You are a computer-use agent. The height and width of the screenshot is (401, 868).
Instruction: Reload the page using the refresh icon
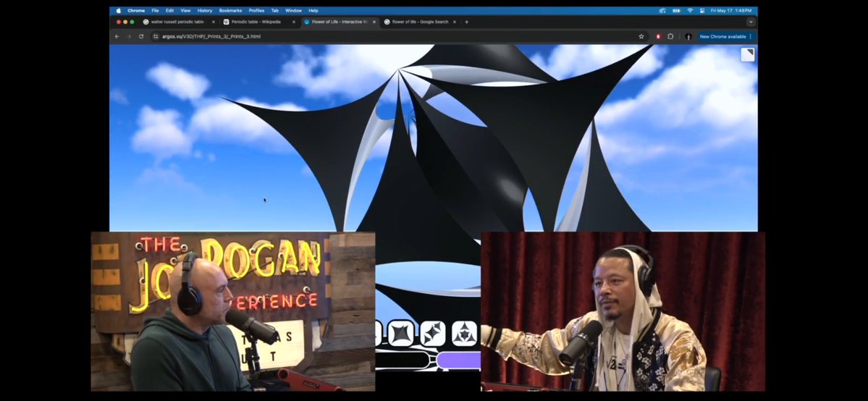tap(141, 36)
